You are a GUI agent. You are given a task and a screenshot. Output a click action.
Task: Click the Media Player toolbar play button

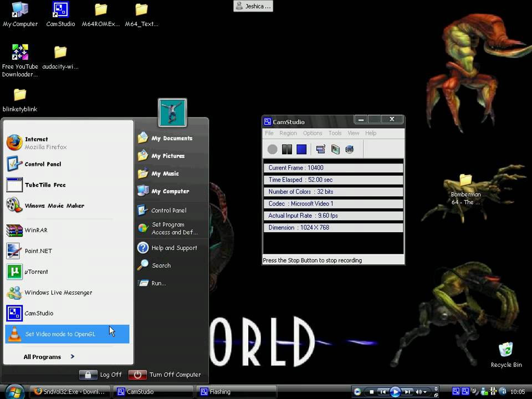click(x=395, y=392)
